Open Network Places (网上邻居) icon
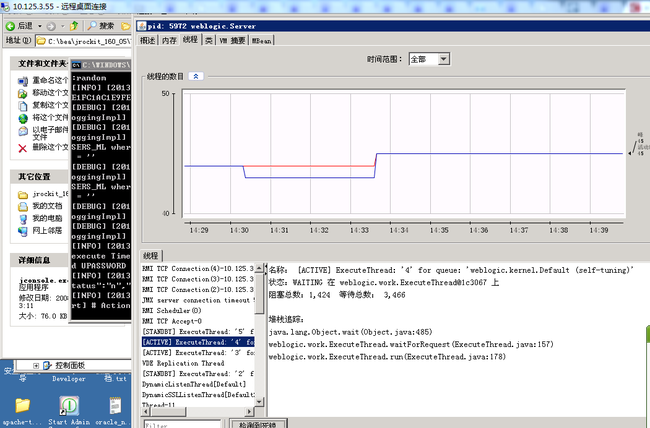This screenshot has height=428, width=650. tap(23, 231)
